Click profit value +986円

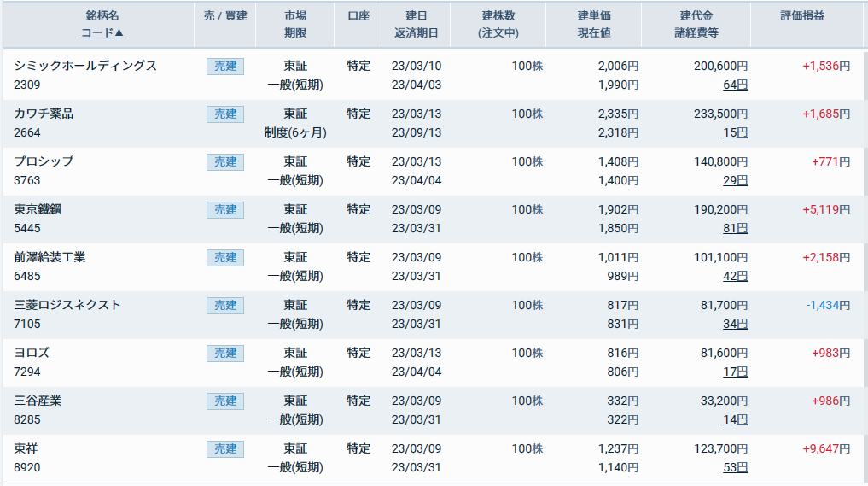click(x=831, y=401)
